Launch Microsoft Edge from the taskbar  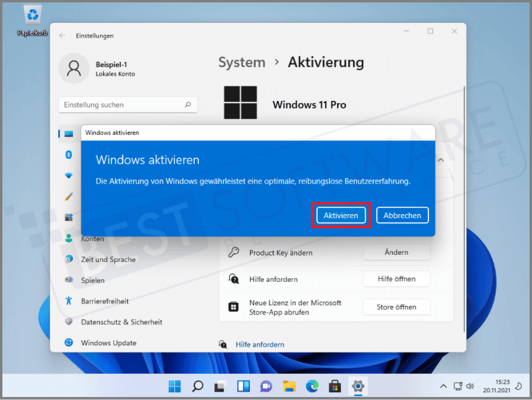[x=312, y=386]
